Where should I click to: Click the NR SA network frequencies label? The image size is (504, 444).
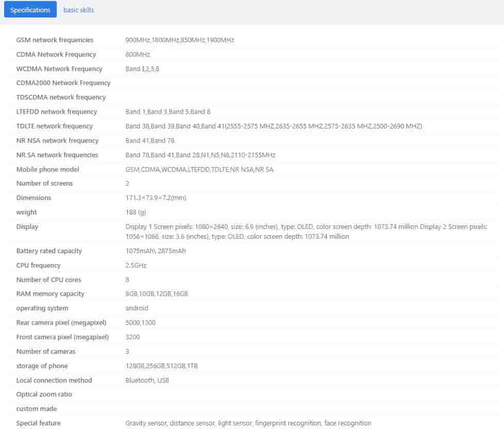pos(57,155)
